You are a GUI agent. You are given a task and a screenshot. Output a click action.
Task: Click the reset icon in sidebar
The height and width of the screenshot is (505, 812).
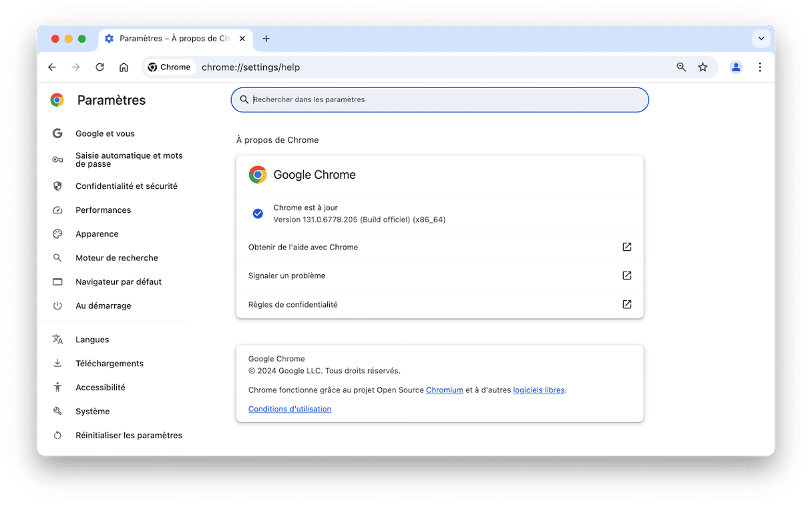click(x=57, y=436)
